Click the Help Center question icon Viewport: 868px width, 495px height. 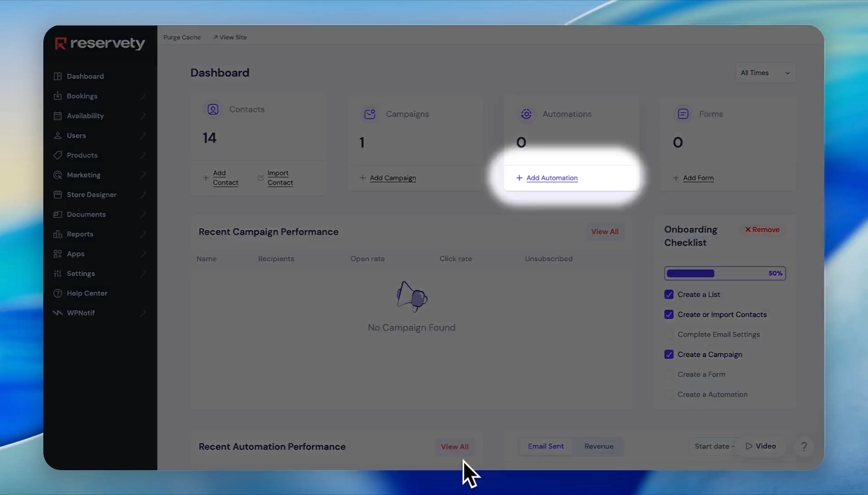57,293
